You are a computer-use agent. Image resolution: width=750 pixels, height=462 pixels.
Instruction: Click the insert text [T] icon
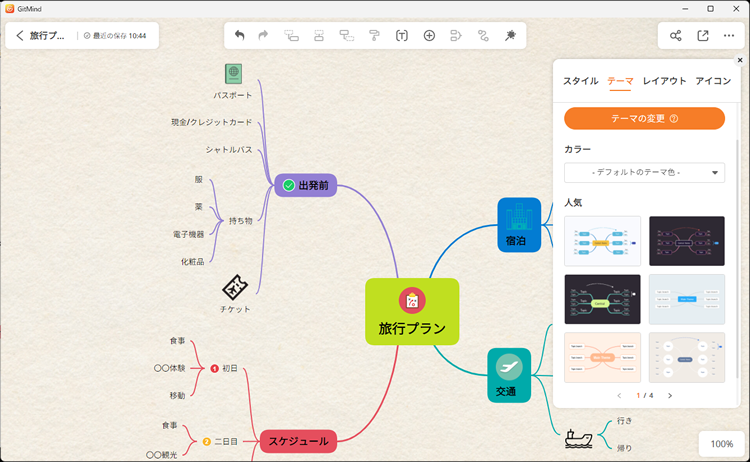tap(402, 35)
